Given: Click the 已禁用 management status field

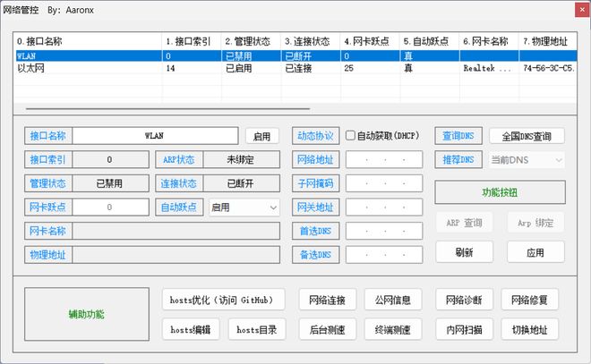Looking at the screenshot, I should [110, 183].
